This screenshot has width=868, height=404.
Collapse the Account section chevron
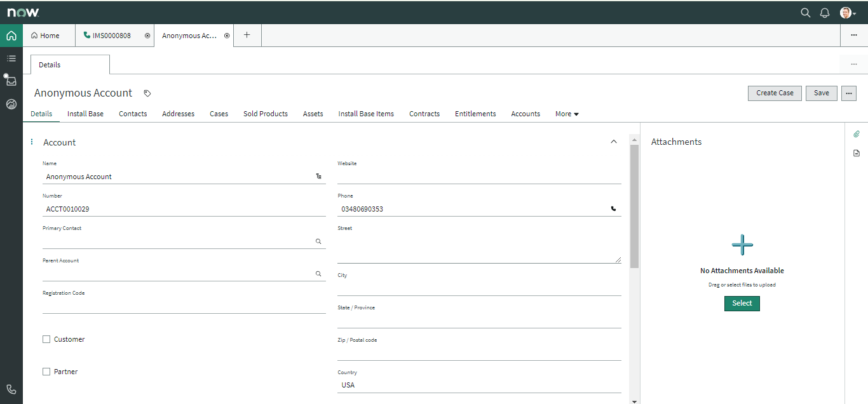(x=613, y=142)
